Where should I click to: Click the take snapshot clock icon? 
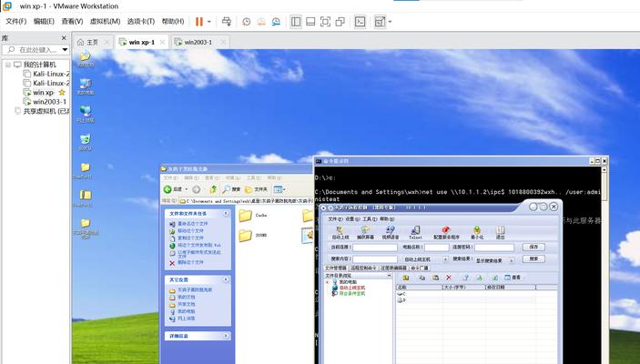[246, 22]
